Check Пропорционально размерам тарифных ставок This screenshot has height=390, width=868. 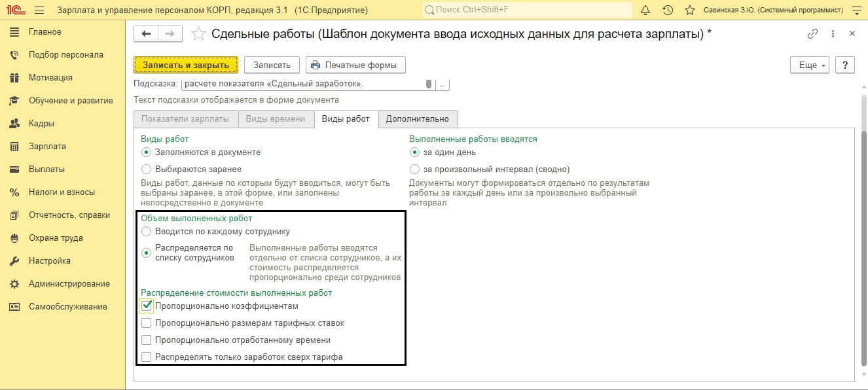click(147, 323)
